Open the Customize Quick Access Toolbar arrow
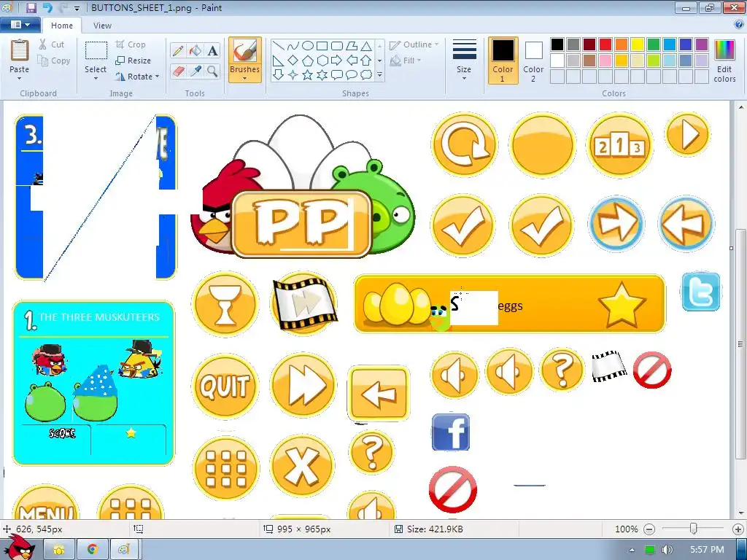 pyautogui.click(x=77, y=8)
